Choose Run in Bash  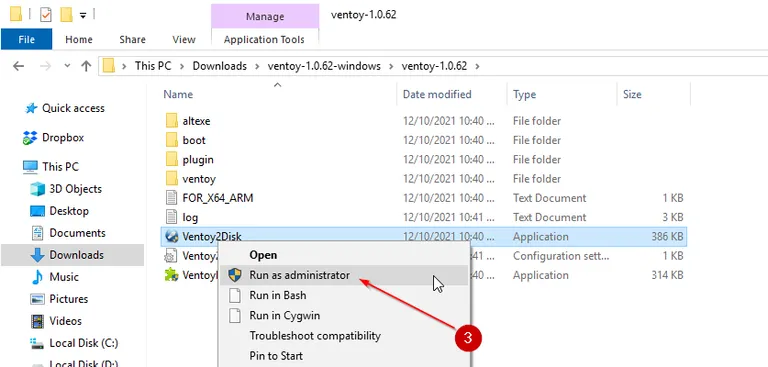point(344,295)
